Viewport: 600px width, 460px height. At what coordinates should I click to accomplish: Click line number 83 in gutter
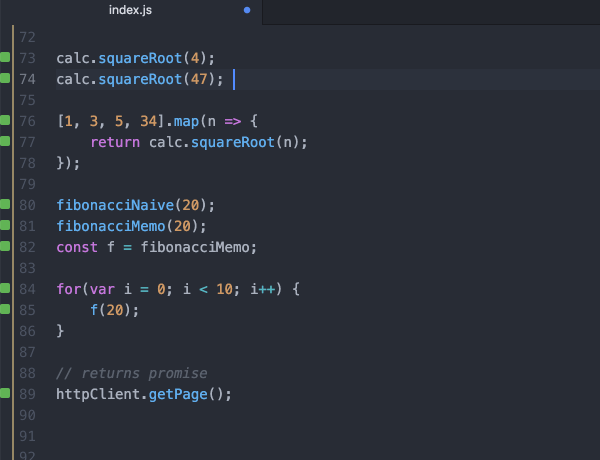tap(28, 268)
